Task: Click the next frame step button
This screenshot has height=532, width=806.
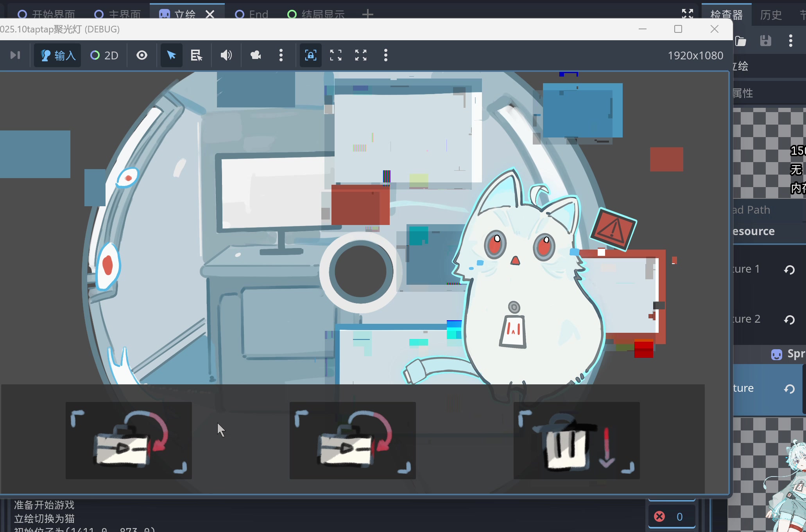Action: (x=15, y=55)
